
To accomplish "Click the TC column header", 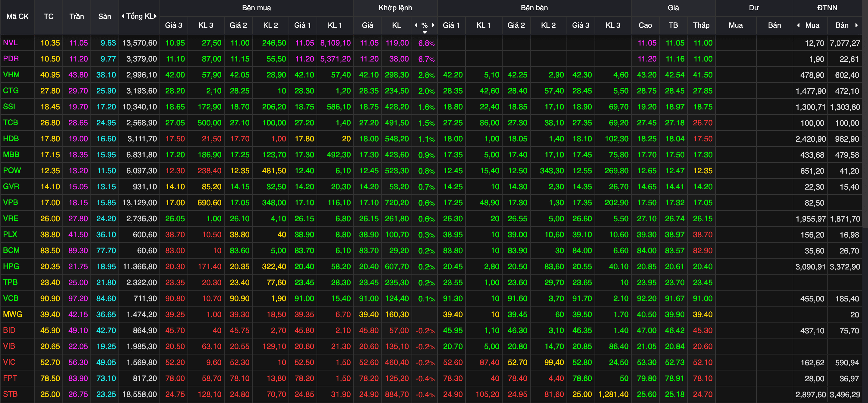I will (x=49, y=17).
